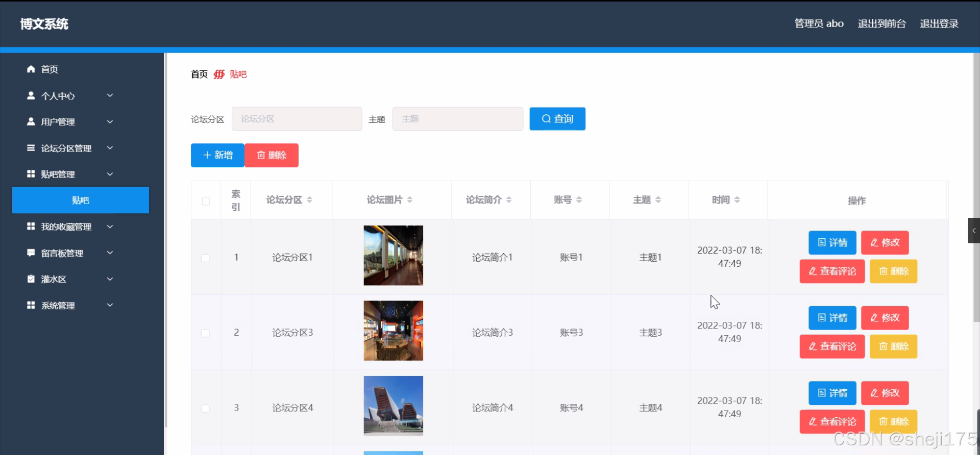Viewport: 980px width, 455px height.
Task: Click yellow 删除 for 论坛分区3 row
Action: [893, 346]
